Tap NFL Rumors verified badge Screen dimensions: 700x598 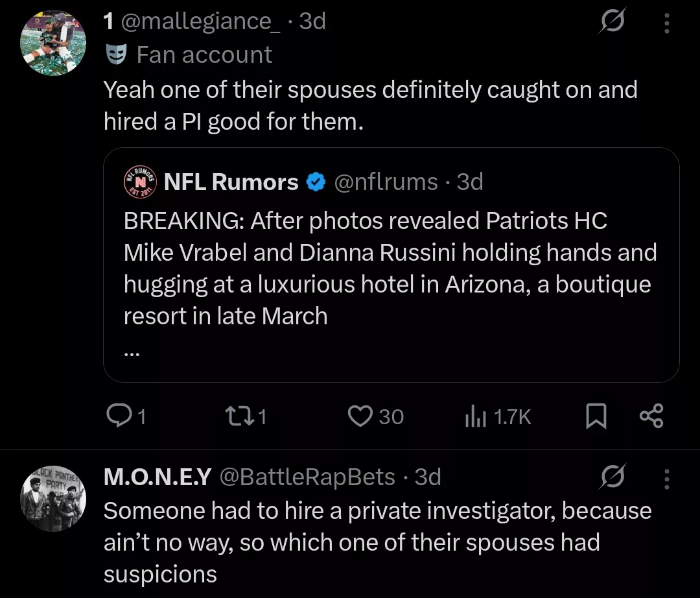(316, 183)
